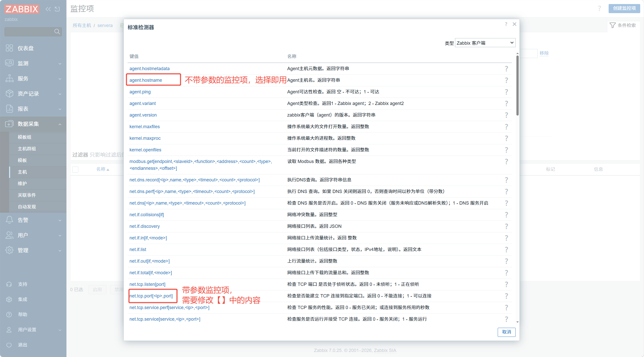Viewport: 644px width, 357px height.
Task: Click the 创建监控项 create item button
Action: click(624, 8)
